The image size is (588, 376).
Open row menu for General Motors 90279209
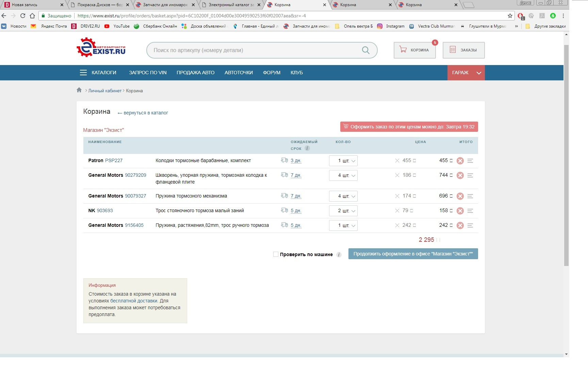pyautogui.click(x=470, y=175)
